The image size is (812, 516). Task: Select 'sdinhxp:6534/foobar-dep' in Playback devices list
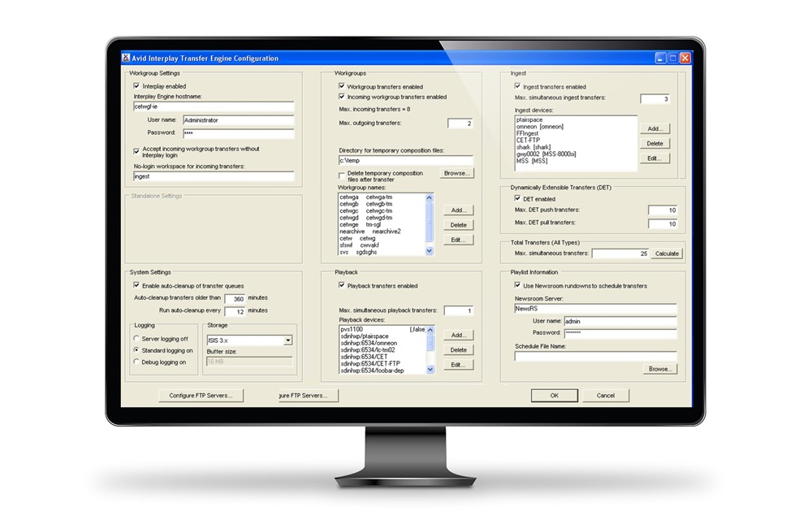click(372, 371)
